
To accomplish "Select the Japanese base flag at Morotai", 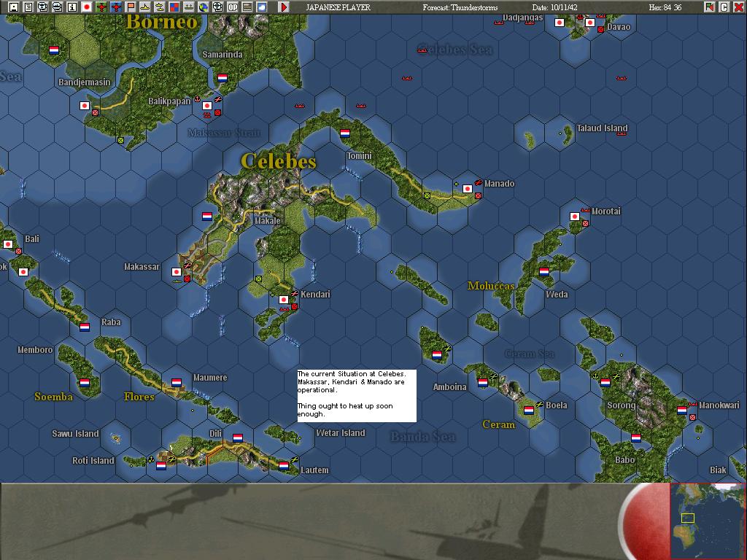I will (575, 216).
